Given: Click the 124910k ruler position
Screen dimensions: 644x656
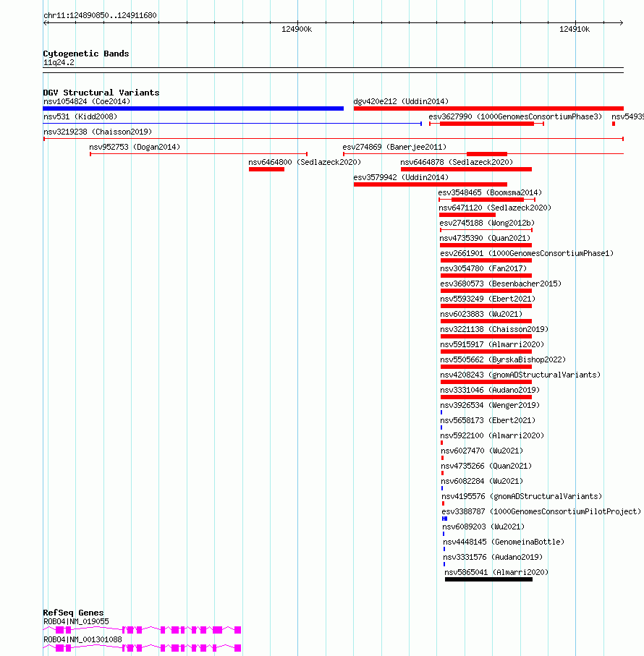Looking at the screenshot, I should coord(575,29).
